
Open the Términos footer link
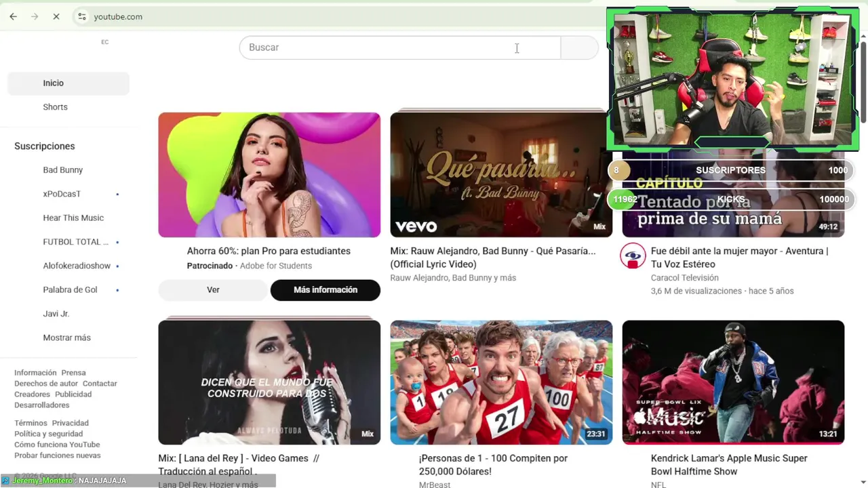(x=31, y=423)
